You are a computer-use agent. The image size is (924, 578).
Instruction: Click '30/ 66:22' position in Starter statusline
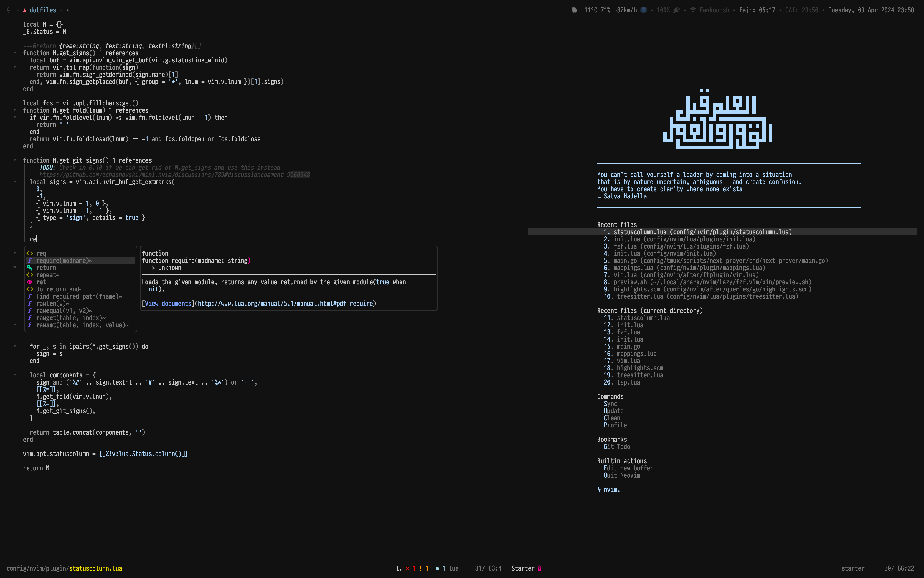point(899,568)
